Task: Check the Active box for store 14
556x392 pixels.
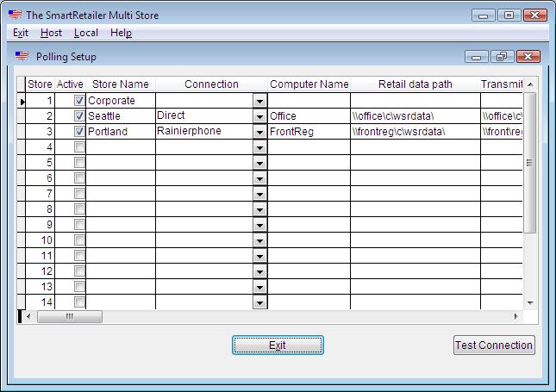Action: [x=79, y=302]
